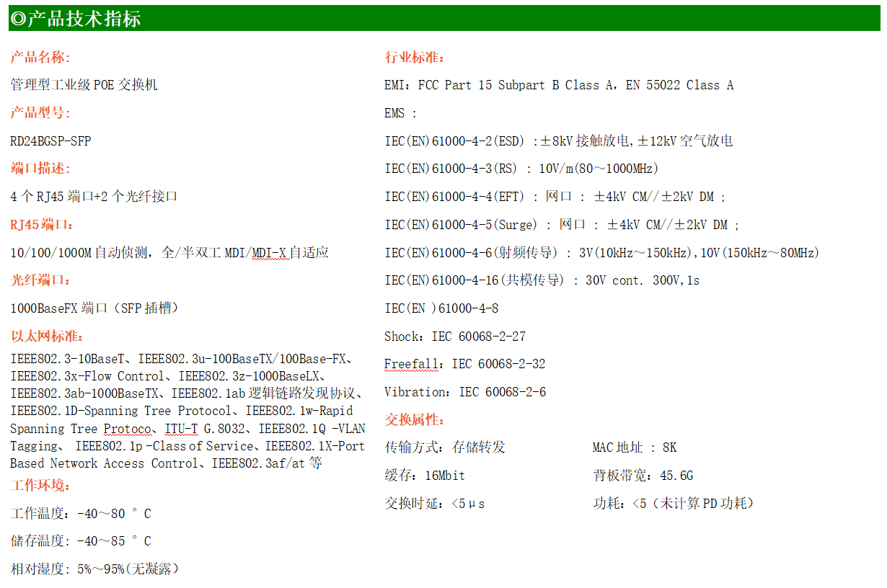Click the EMI FCC Part 15 line
This screenshot has width=887, height=588.
(x=559, y=85)
